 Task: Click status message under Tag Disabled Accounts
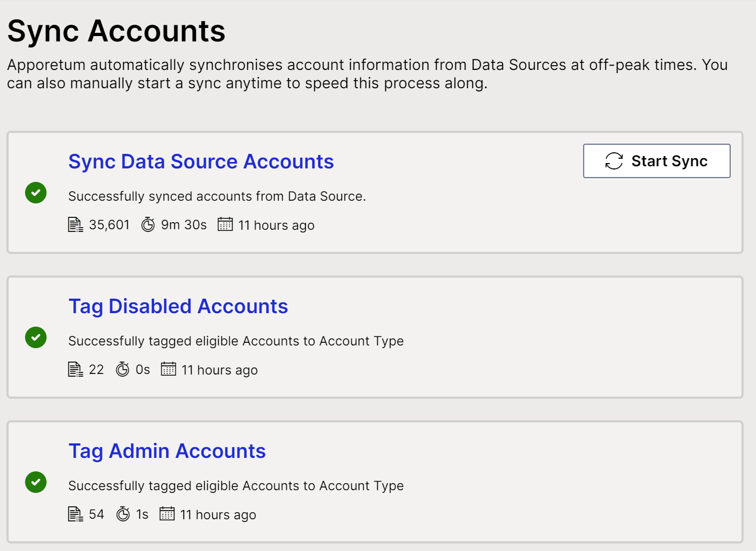click(x=236, y=341)
